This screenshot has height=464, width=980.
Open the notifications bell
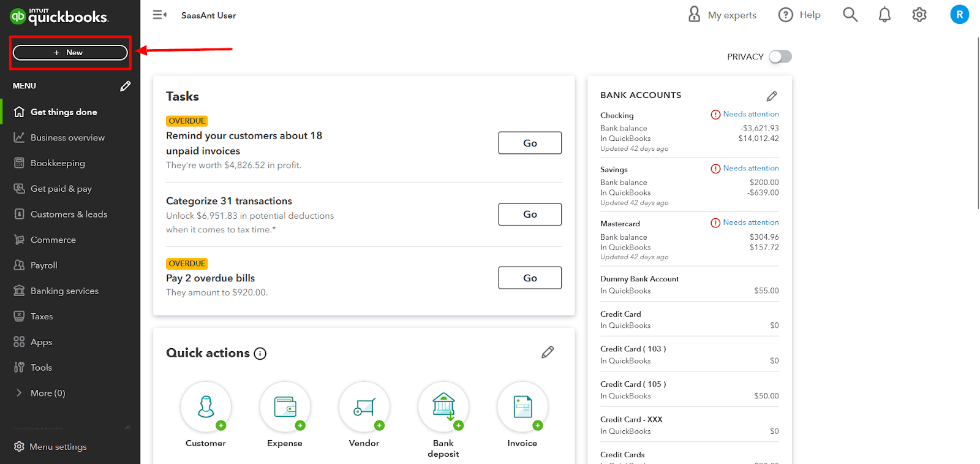tap(884, 15)
